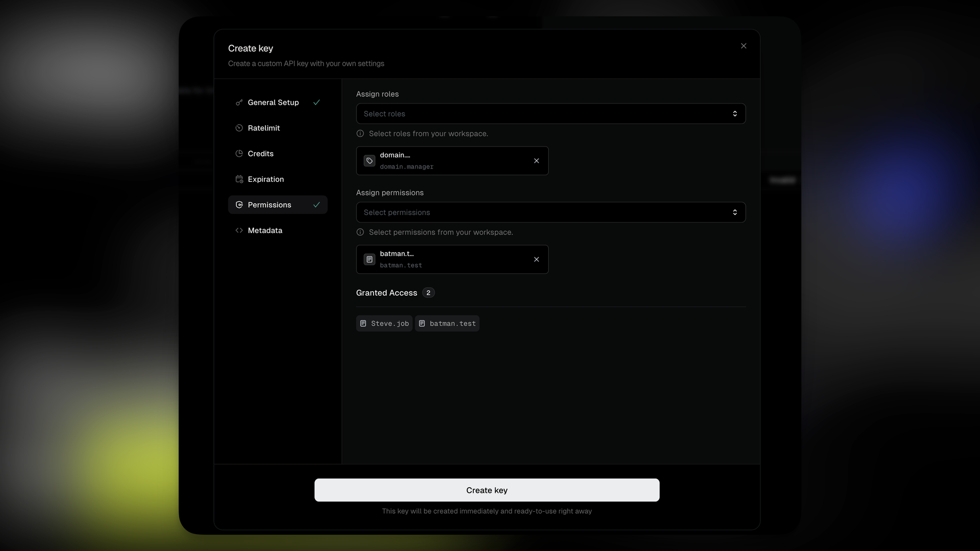Open the Select permissions dropdown
This screenshot has height=551, width=980.
551,212
